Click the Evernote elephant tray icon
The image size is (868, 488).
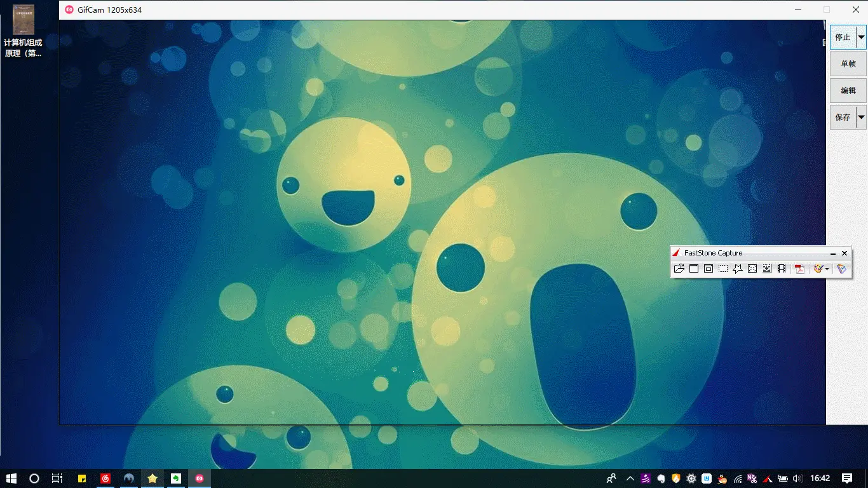tap(661, 478)
